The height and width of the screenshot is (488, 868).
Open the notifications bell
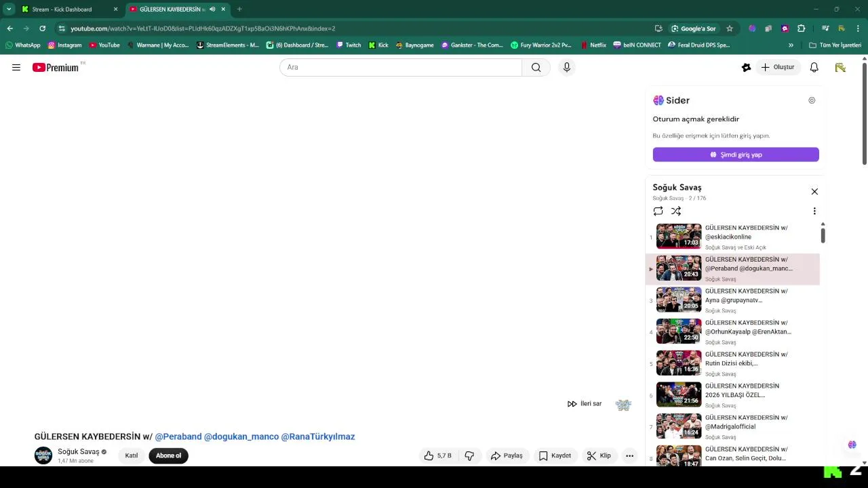pos(814,67)
